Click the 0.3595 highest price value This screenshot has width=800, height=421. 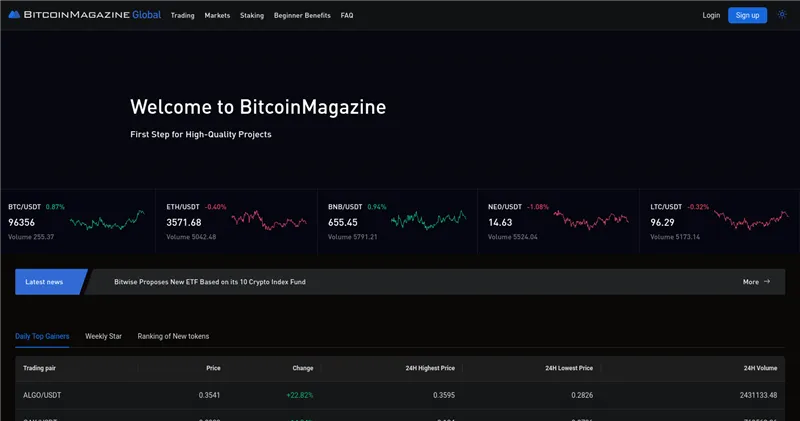click(x=444, y=395)
